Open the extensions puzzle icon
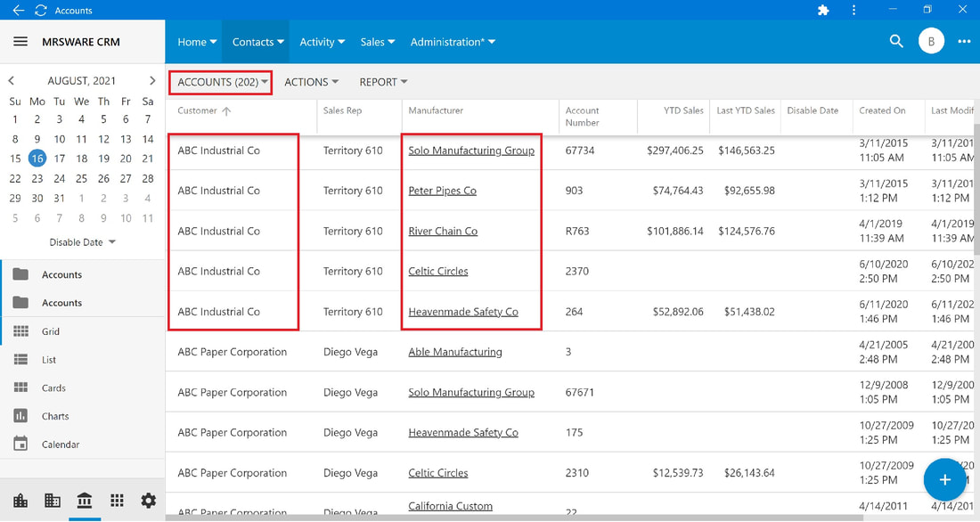 [x=823, y=10]
